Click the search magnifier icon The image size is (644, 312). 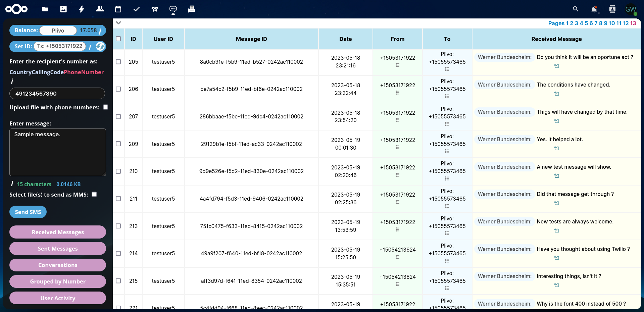coord(576,9)
